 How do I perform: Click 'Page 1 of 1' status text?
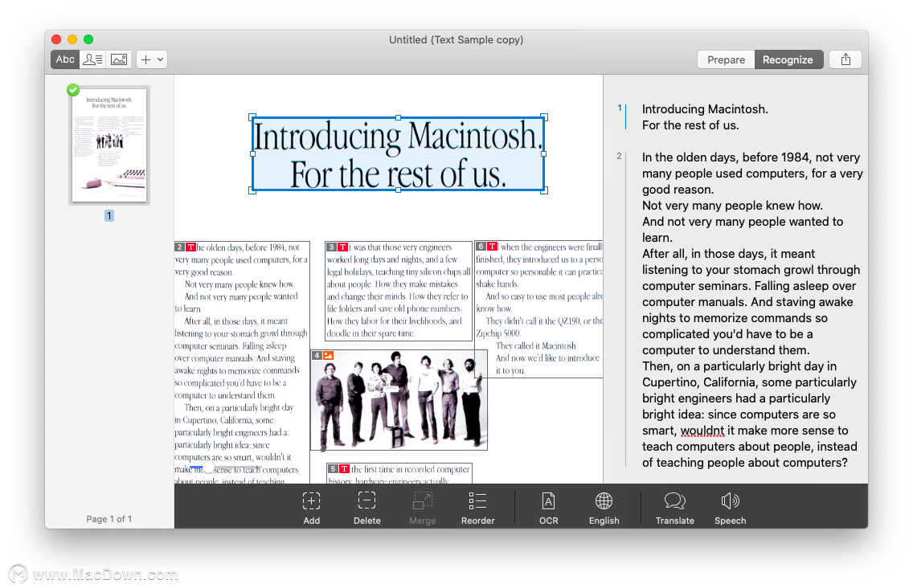pos(108,519)
